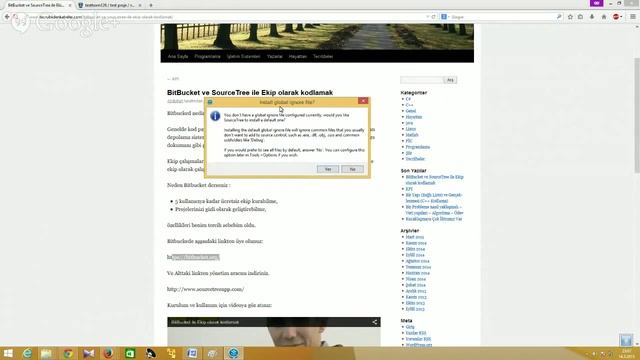This screenshot has width=640, height=360.
Task: Click the browser home icon
Action: (x=604, y=17)
